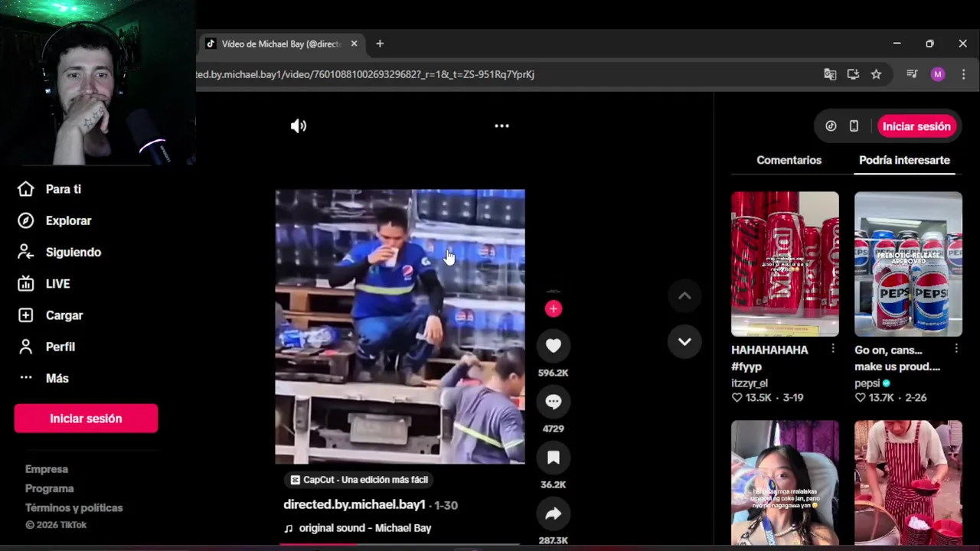This screenshot has width=980, height=551.
Task: Mute the video with speaker icon
Action: click(299, 126)
